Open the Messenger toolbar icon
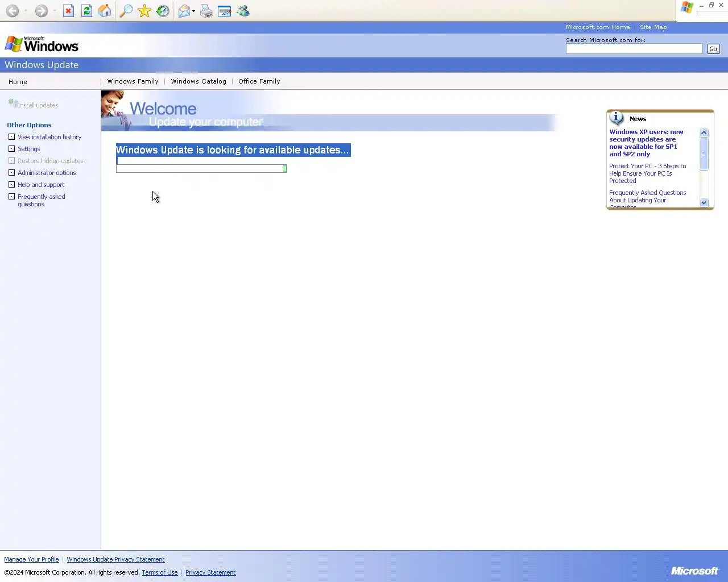Image resolution: width=728 pixels, height=582 pixels. [x=243, y=11]
